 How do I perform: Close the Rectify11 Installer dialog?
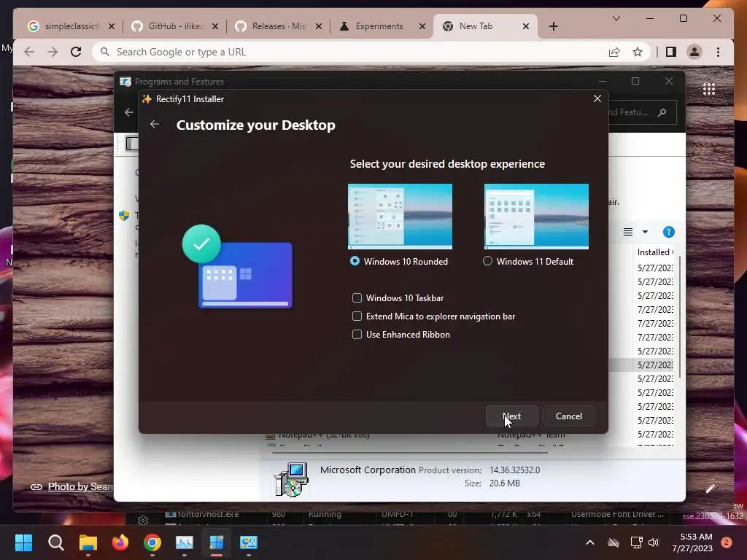pyautogui.click(x=597, y=98)
